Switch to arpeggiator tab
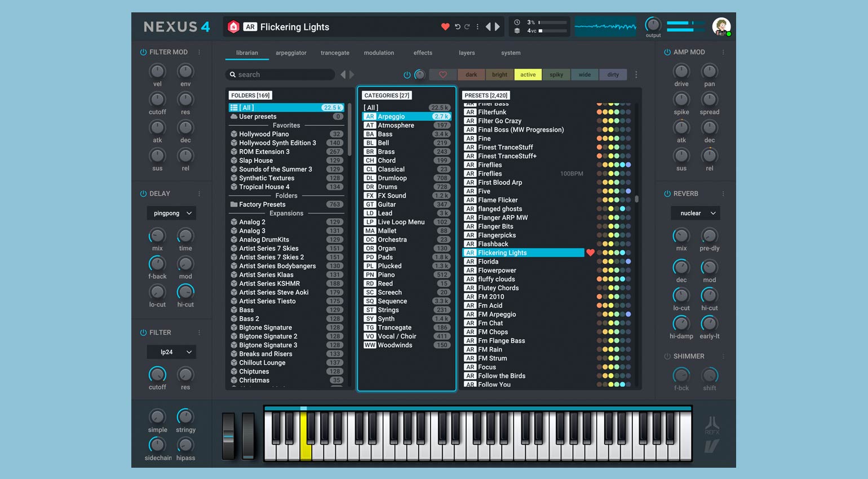The width and height of the screenshot is (868, 479). pyautogui.click(x=291, y=53)
